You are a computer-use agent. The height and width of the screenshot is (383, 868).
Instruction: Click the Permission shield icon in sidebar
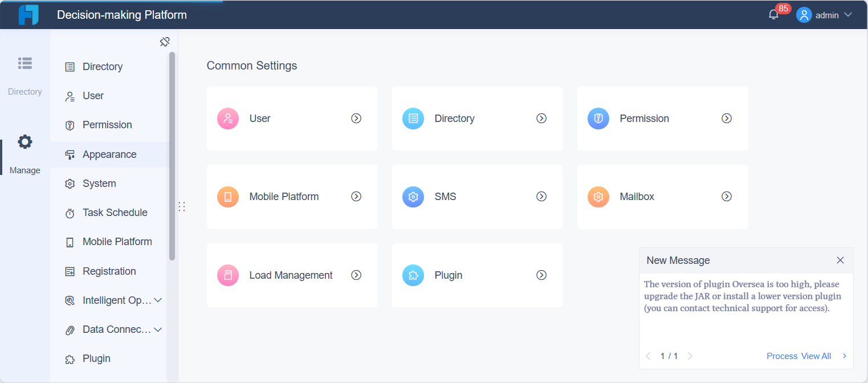(70, 125)
